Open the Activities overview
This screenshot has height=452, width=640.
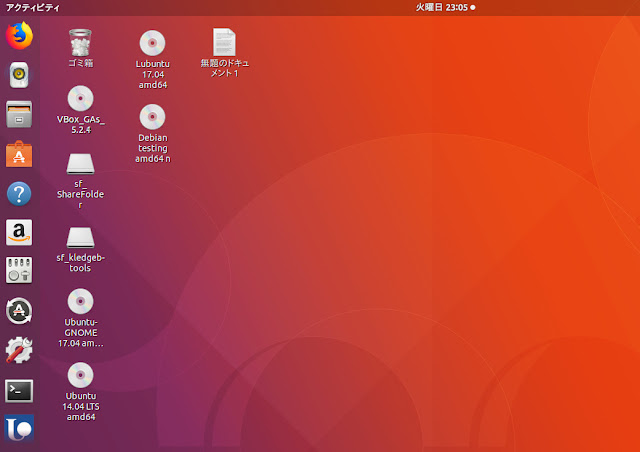[x=33, y=8]
